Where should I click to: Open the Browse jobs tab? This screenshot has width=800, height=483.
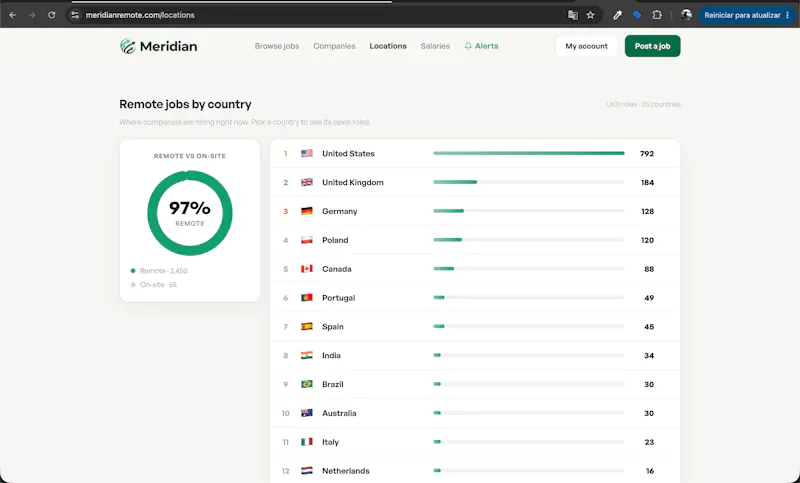277,46
